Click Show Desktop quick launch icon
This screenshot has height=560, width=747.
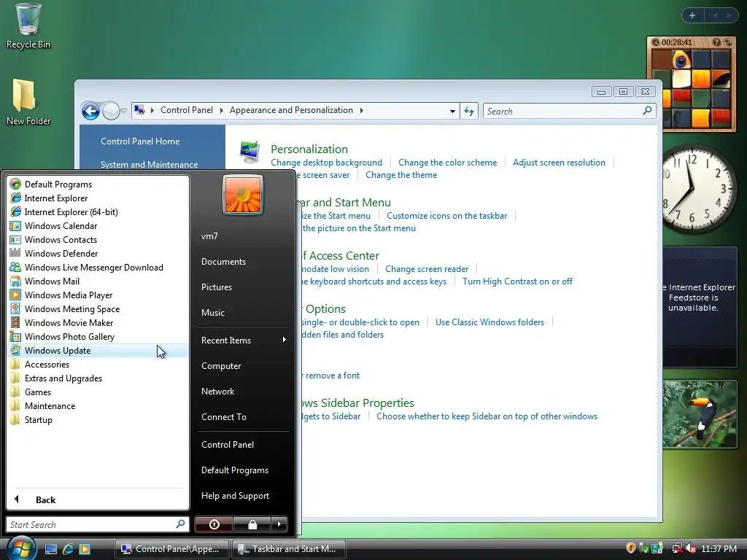click(51, 549)
